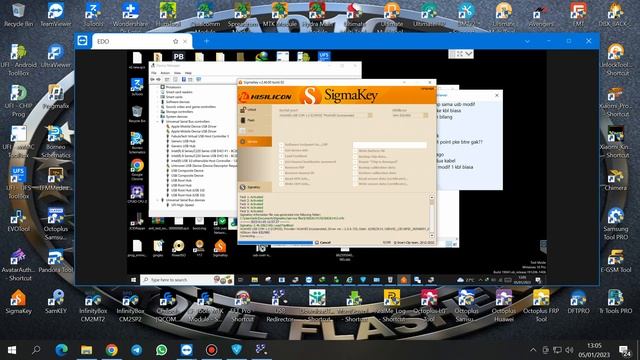Open the EMT desktop shortcut
Image resolution: width=640 pixels, height=360 pixels.
point(578,15)
